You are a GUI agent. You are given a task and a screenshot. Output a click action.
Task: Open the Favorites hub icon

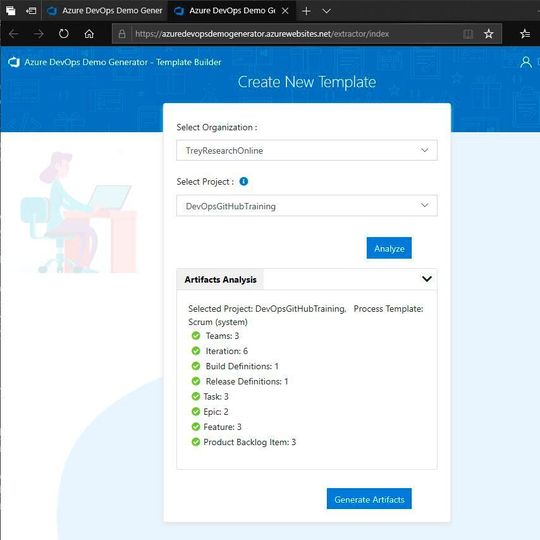[525, 34]
